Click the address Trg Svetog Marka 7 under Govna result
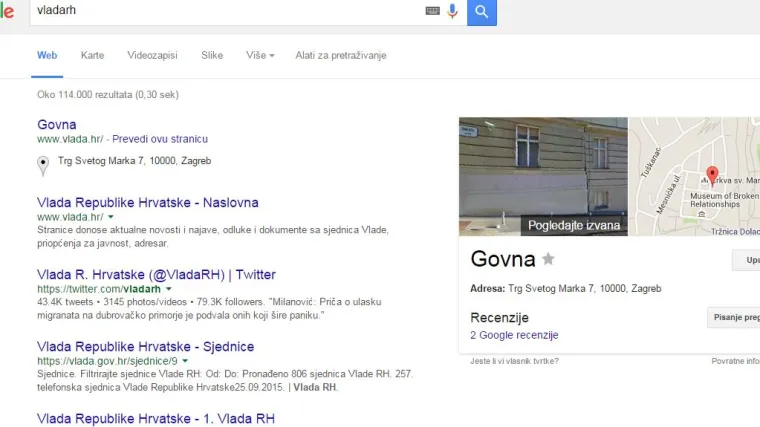Viewport: 760px width, 427px height. [x=134, y=160]
